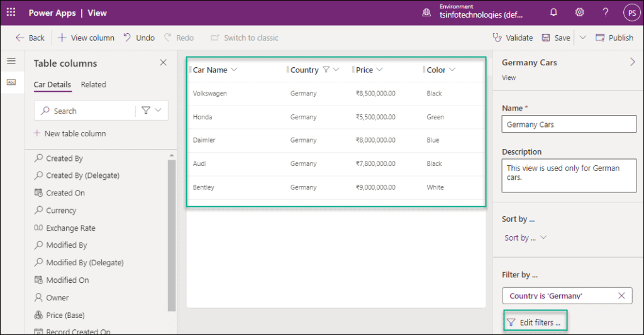Open the app launcher waffle icon
The image size is (644, 335).
click(11, 13)
